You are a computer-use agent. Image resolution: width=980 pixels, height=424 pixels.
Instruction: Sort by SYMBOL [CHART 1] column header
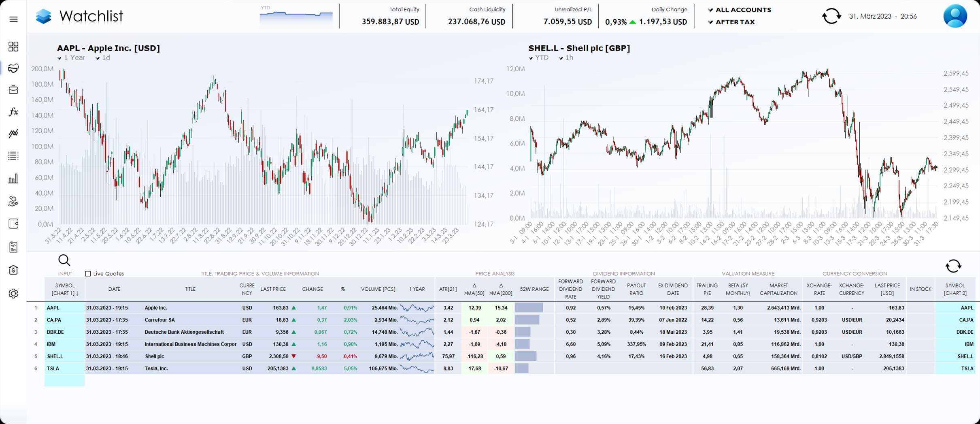click(65, 289)
